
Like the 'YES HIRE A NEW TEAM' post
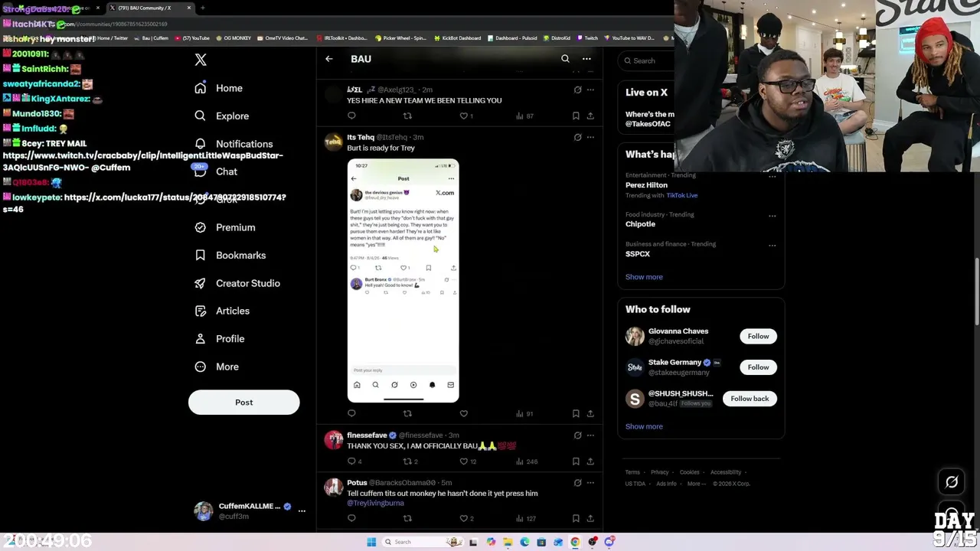[464, 116]
